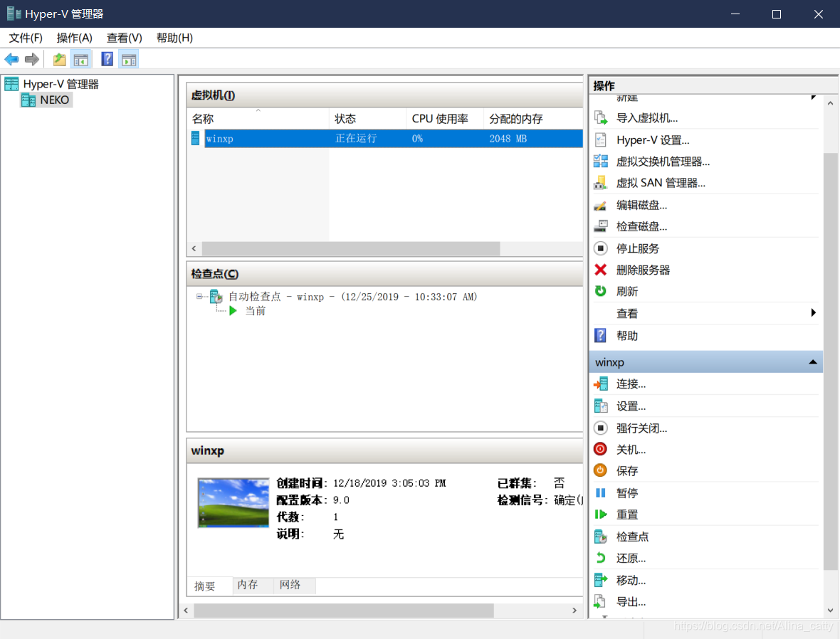This screenshot has height=639, width=840.
Task: Click the 连接... action link
Action: pyautogui.click(x=631, y=384)
